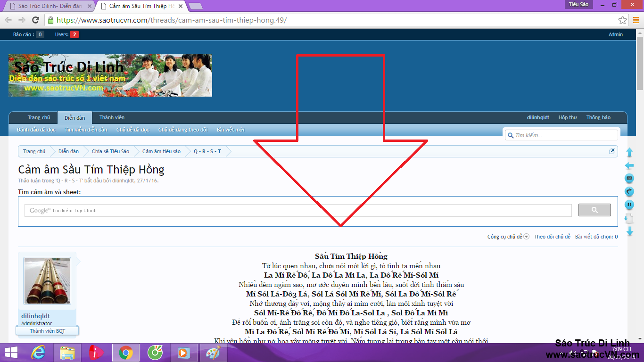Click the 'Cảm âm tiêu sáo' breadcrumb
Viewport: 644px width, 362px height.
(x=161, y=151)
